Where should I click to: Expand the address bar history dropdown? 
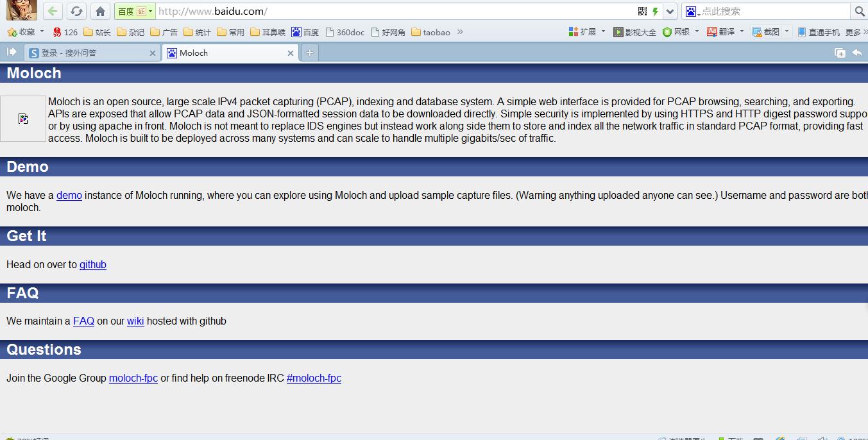[x=670, y=12]
